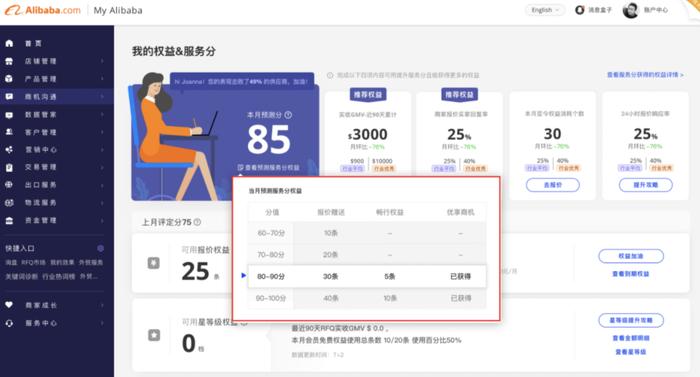700x377 pixels.
Task: Click 查看预测服务分权益 link under score 85
Action: pyautogui.click(x=269, y=168)
